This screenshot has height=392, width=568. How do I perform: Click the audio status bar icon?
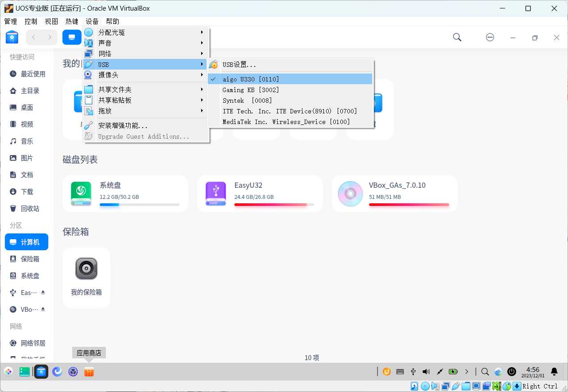tap(436, 386)
